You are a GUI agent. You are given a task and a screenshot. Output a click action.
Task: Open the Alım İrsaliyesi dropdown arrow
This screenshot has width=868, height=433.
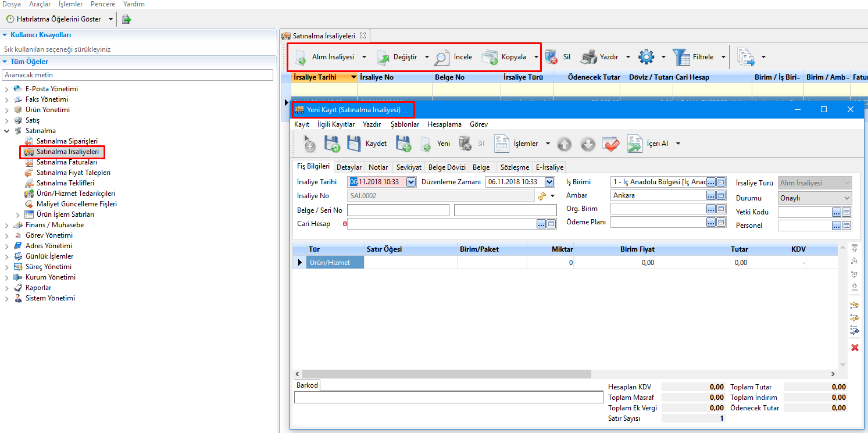click(364, 57)
